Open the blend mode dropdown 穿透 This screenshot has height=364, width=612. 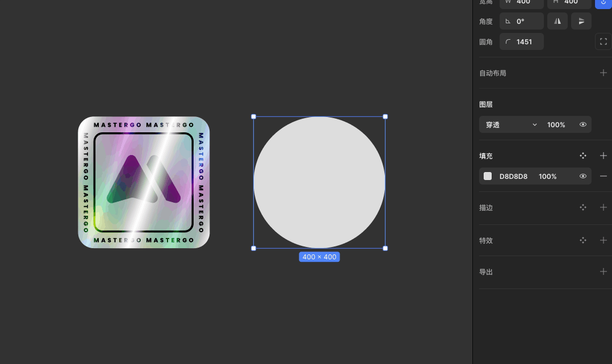tap(512, 124)
